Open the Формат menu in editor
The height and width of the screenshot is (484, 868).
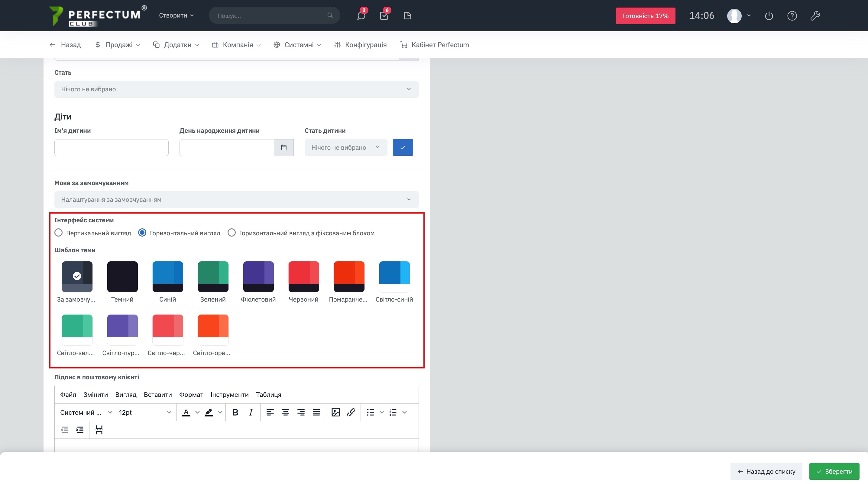(191, 395)
